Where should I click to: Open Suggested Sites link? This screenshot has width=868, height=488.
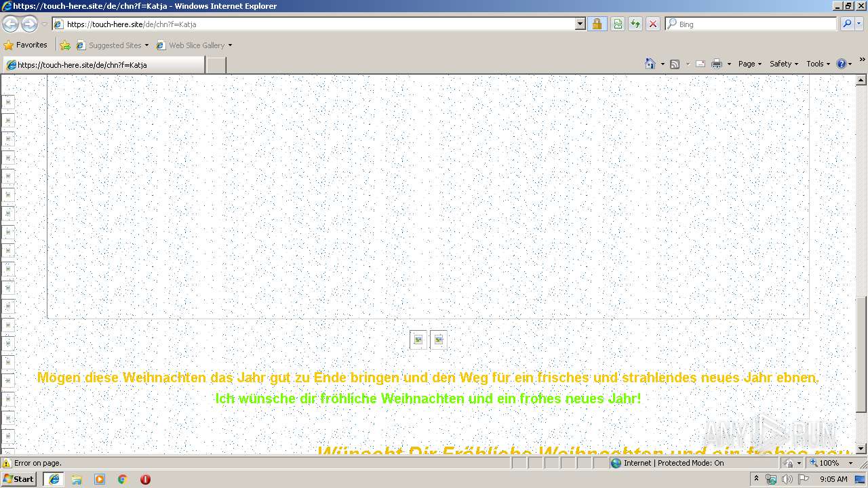pos(112,45)
